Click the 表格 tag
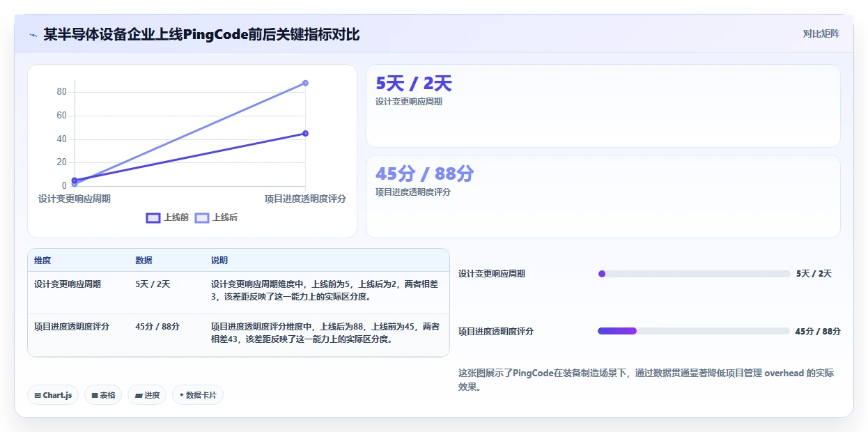The image size is (868, 432). [x=103, y=395]
